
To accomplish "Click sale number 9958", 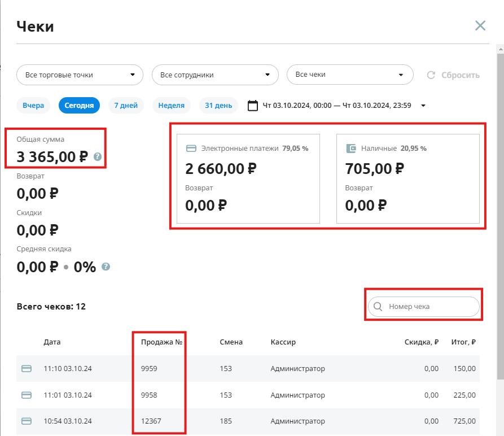I will pos(149,395).
